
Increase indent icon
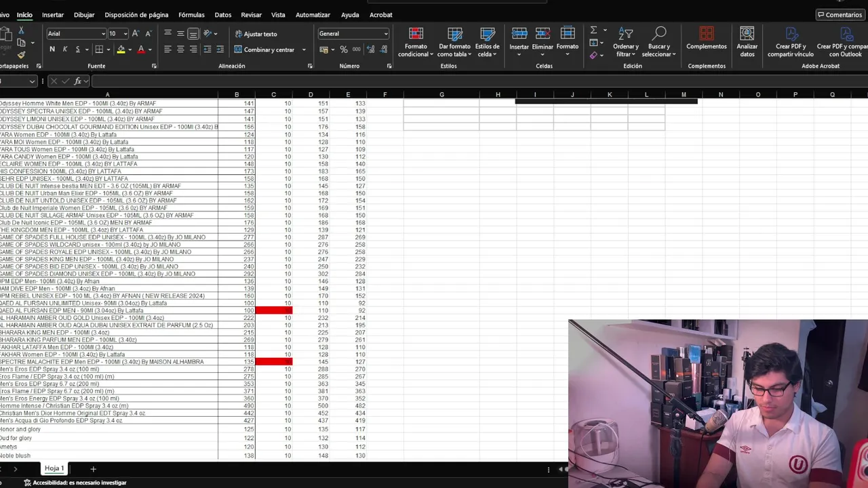pyautogui.click(x=220, y=49)
